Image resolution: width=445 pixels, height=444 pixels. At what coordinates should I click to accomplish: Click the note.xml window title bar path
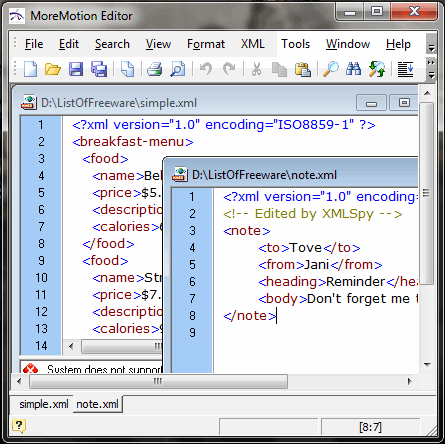[264, 175]
